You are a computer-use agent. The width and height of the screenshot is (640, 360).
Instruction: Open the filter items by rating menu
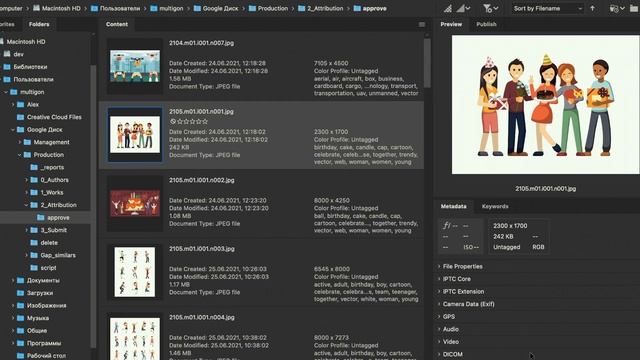490,8
